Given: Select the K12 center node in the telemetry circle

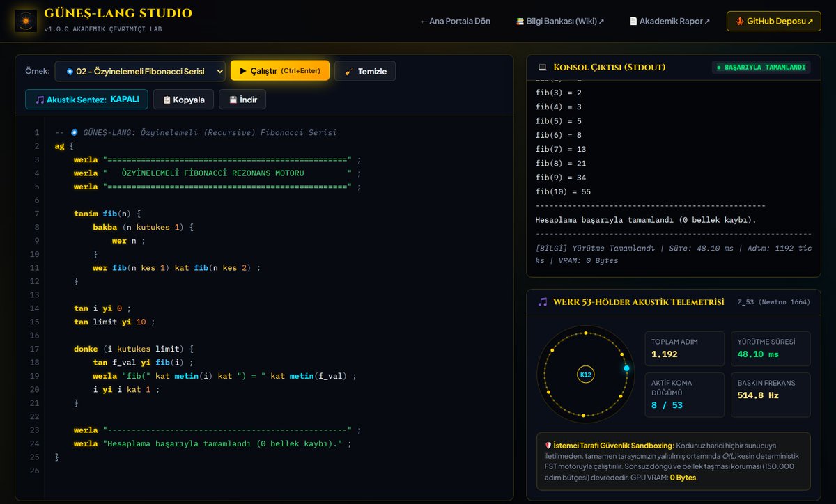Looking at the screenshot, I should (585, 375).
